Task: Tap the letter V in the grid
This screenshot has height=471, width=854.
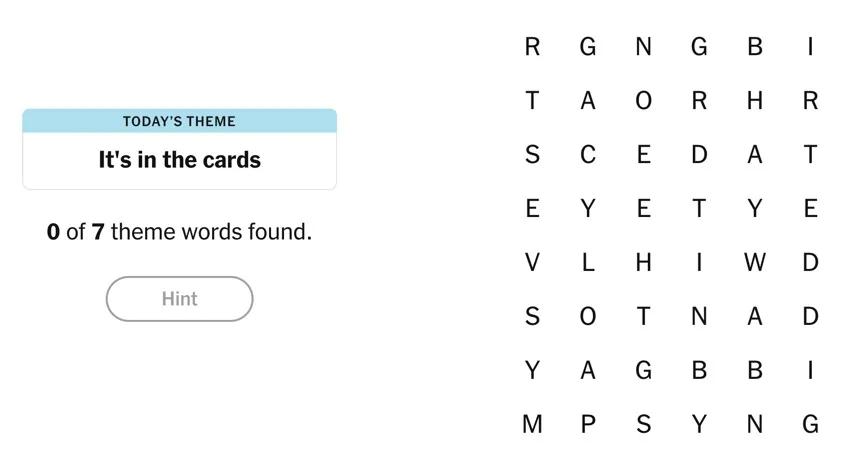Action: click(532, 262)
